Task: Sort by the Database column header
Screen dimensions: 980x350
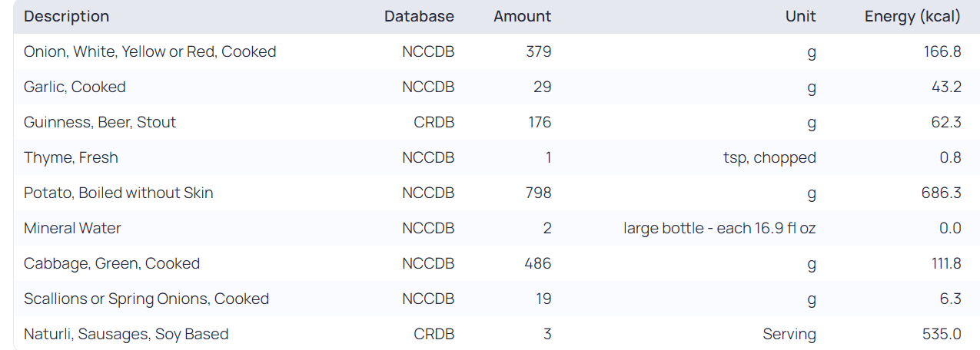Action: click(419, 16)
